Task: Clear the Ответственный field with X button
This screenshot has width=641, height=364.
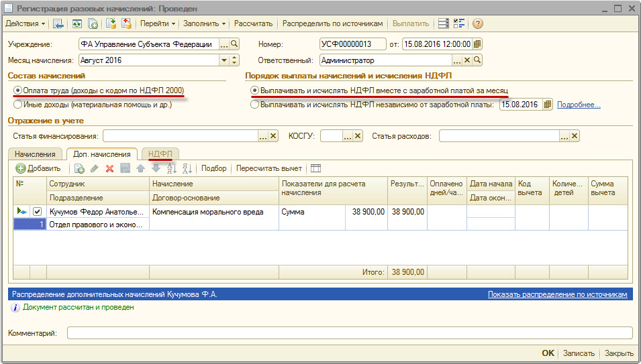Action: (x=466, y=60)
